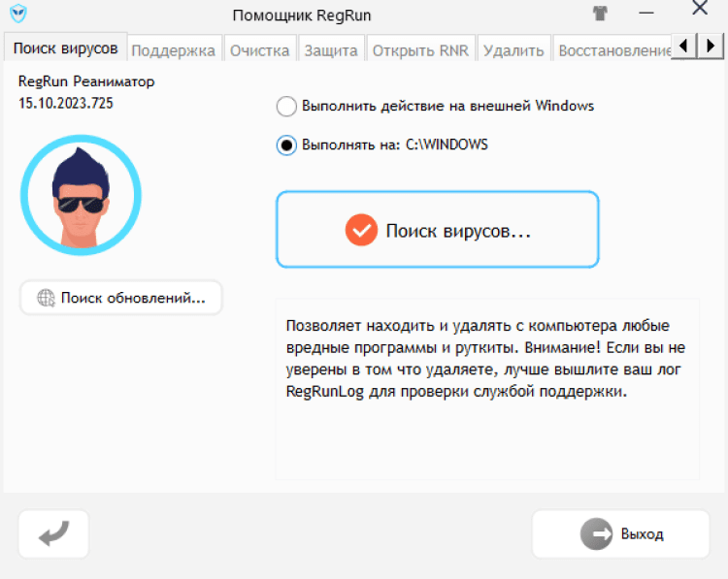
Task: Click the RegRun Реаниматор label
Action: click(86, 81)
